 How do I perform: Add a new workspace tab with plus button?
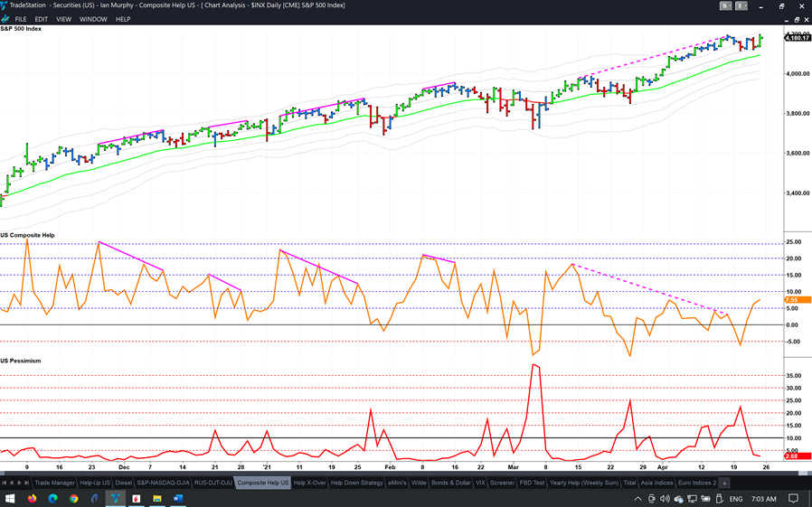click(x=723, y=483)
